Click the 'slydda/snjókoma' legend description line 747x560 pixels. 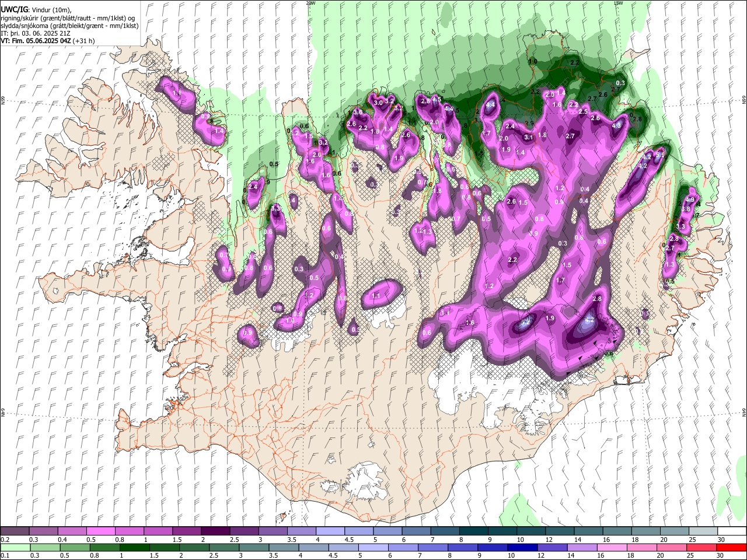tap(69, 25)
